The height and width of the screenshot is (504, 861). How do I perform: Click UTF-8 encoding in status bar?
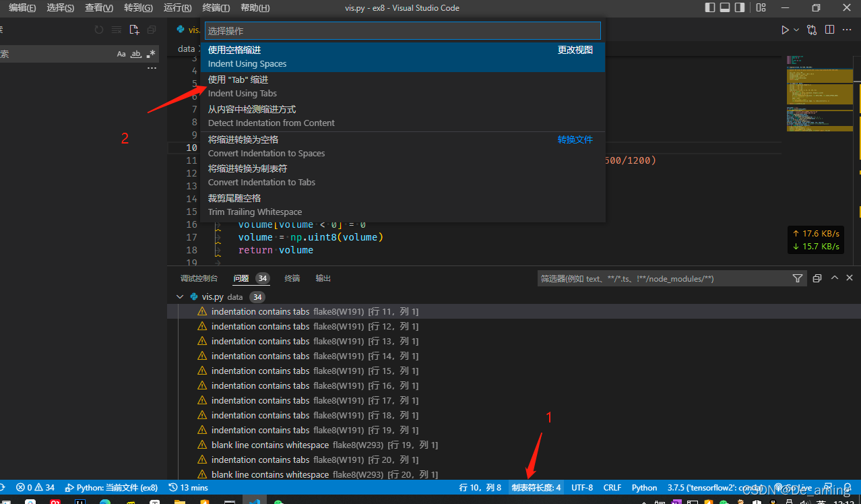(x=582, y=487)
